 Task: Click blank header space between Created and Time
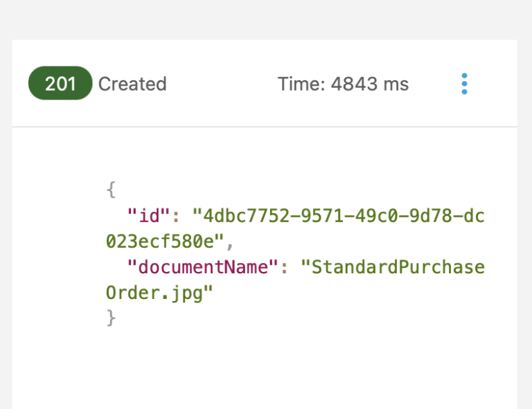pyautogui.click(x=222, y=84)
